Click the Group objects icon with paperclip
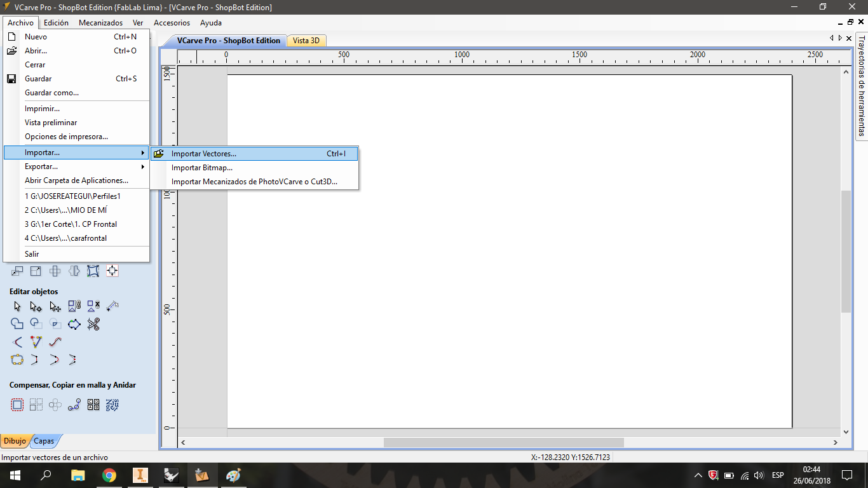 74,306
